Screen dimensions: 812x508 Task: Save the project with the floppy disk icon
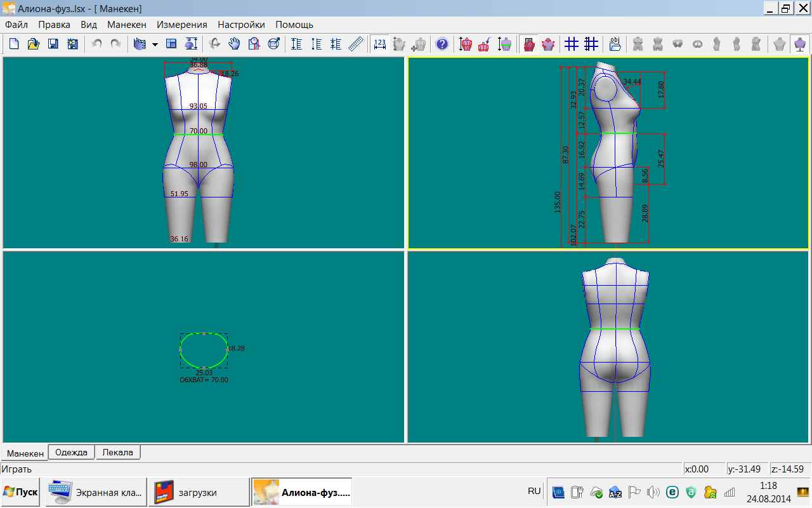coord(53,44)
